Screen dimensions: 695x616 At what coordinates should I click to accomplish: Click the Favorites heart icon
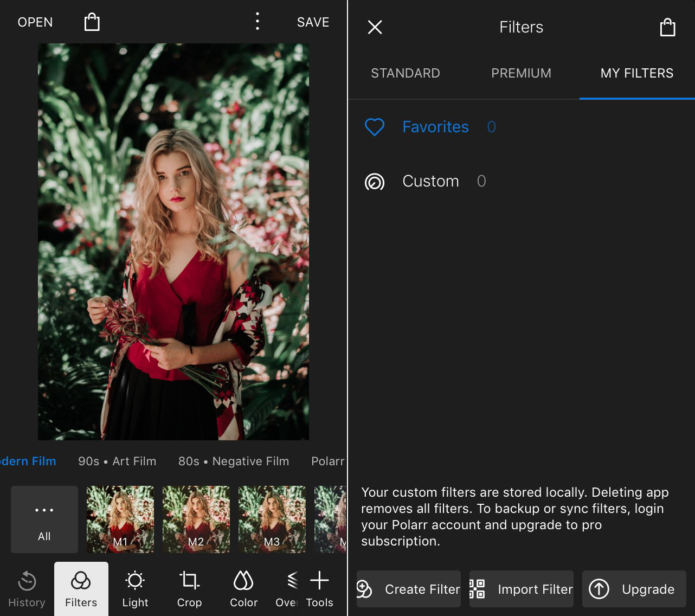coord(375,127)
